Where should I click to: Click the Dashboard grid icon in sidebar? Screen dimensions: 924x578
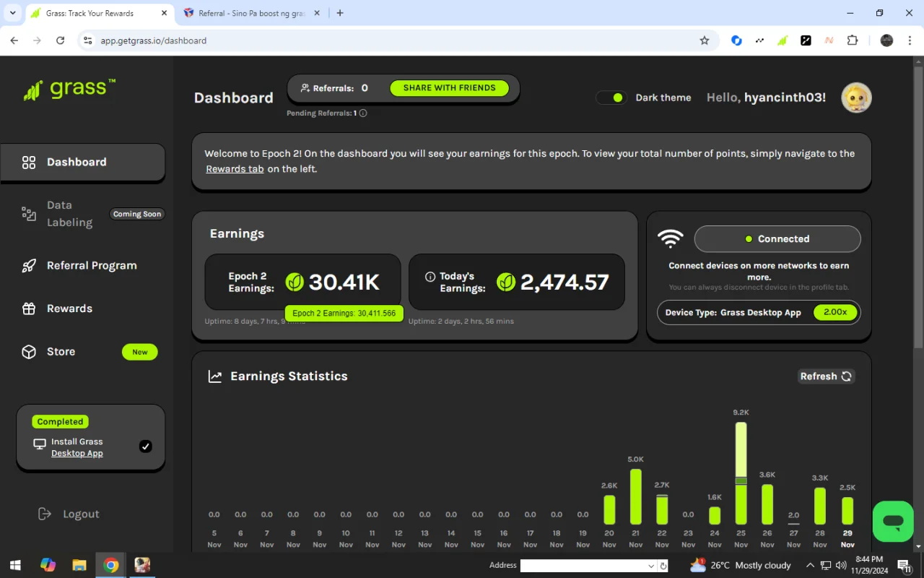(29, 163)
